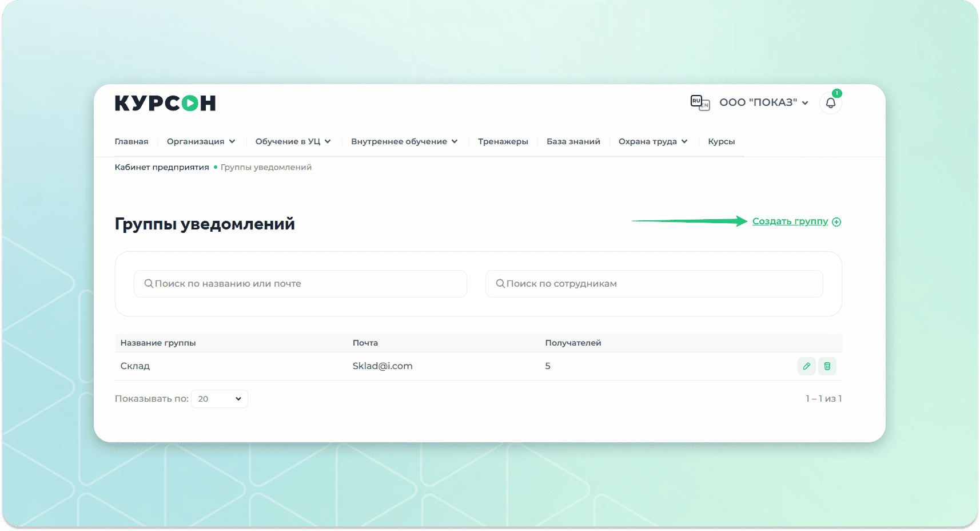980x531 pixels.
Task: Edit the Склад group with pencil icon
Action: (x=806, y=366)
